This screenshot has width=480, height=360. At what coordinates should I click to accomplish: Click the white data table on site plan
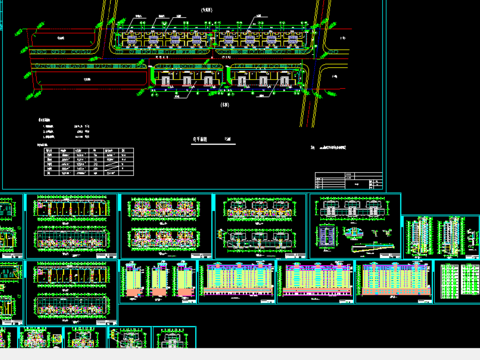89,162
